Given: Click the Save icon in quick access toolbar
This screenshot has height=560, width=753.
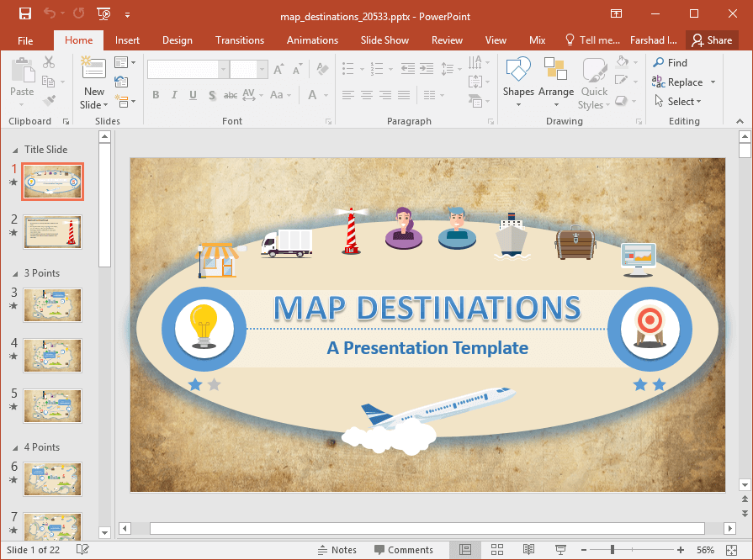Looking at the screenshot, I should (x=24, y=14).
